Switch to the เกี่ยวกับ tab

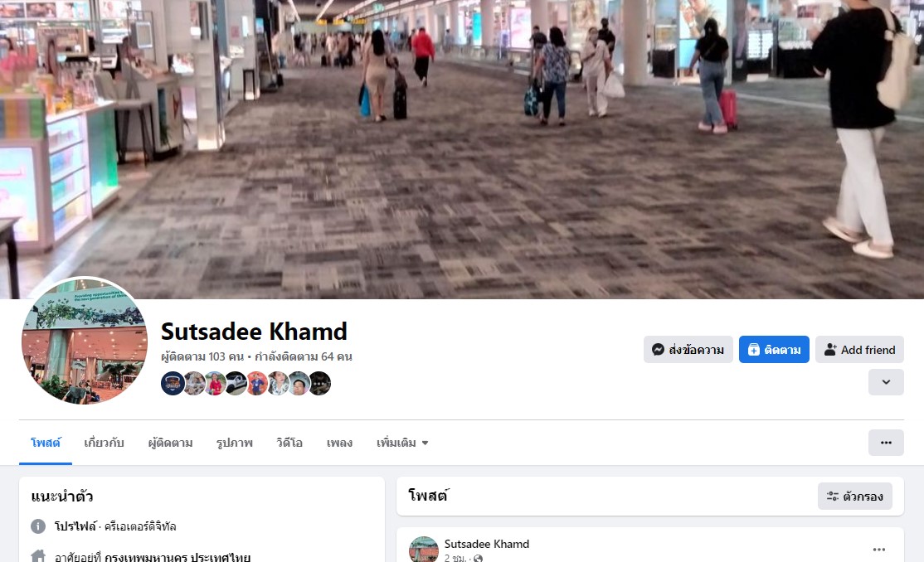tap(104, 443)
